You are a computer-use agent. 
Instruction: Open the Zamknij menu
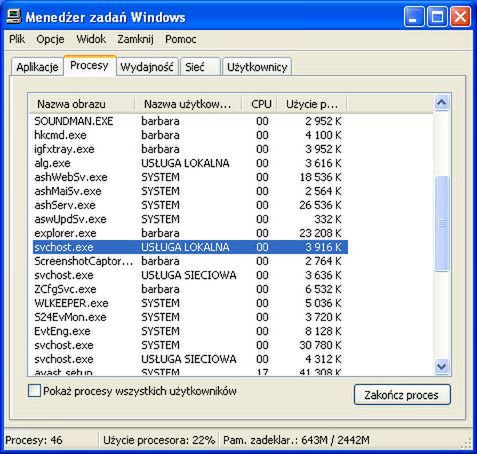[x=135, y=39]
